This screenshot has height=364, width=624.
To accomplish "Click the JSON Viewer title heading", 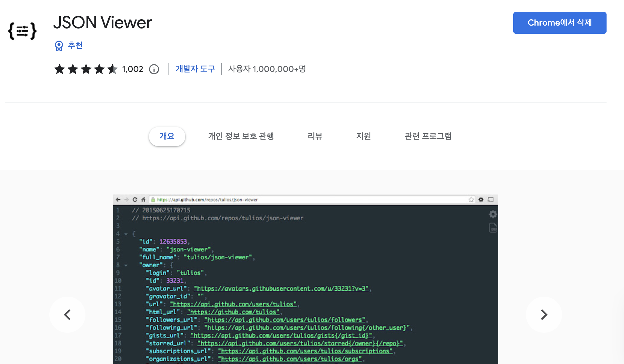I will 103,23.
